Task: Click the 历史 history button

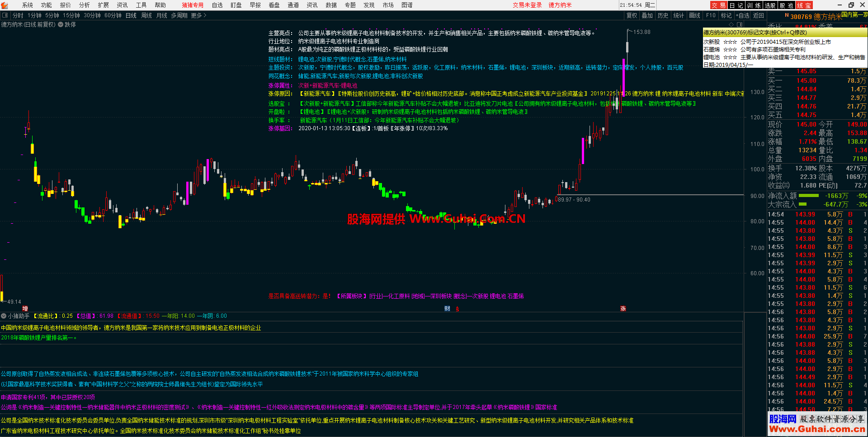Action: [x=663, y=15]
